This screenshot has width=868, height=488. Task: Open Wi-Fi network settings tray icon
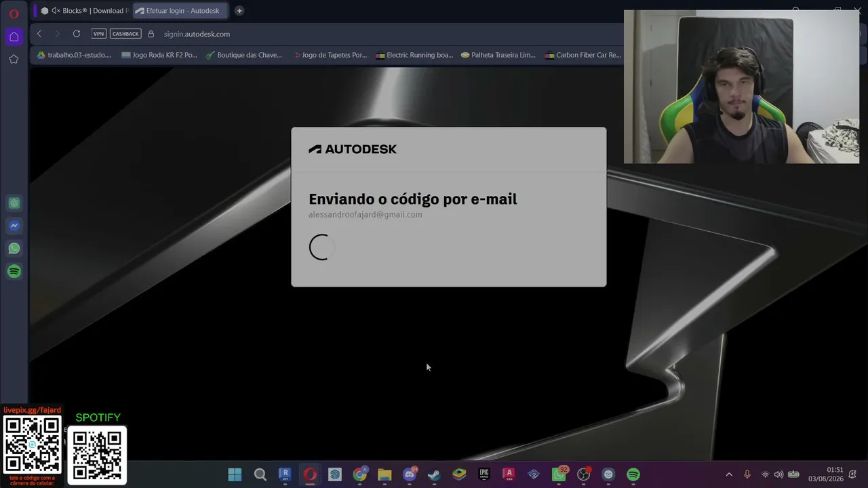765,474
